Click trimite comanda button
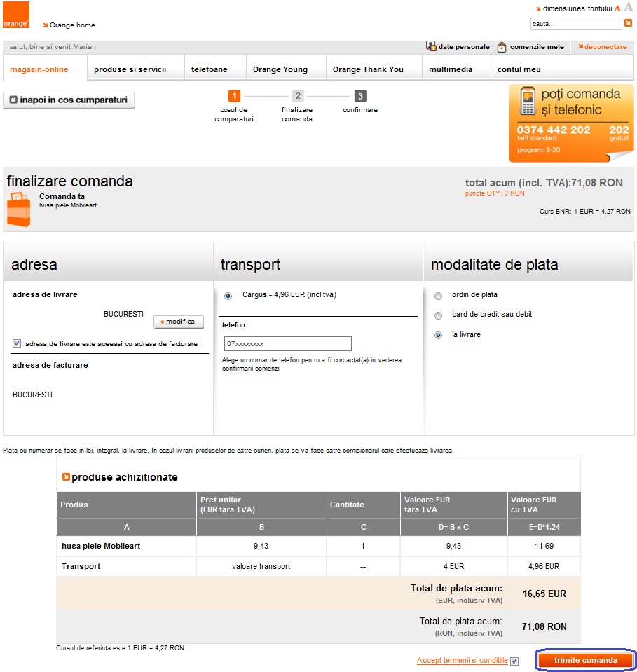 [x=585, y=660]
